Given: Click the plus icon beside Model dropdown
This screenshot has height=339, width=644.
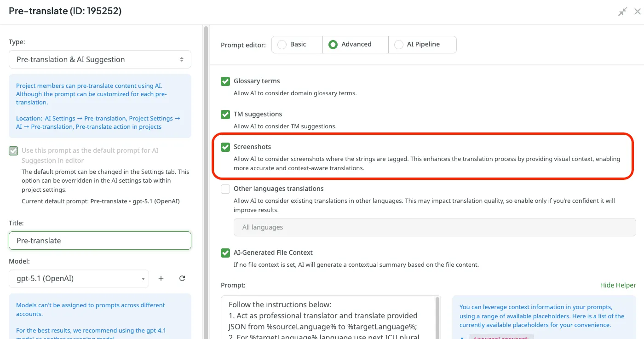Looking at the screenshot, I should pyautogui.click(x=161, y=278).
